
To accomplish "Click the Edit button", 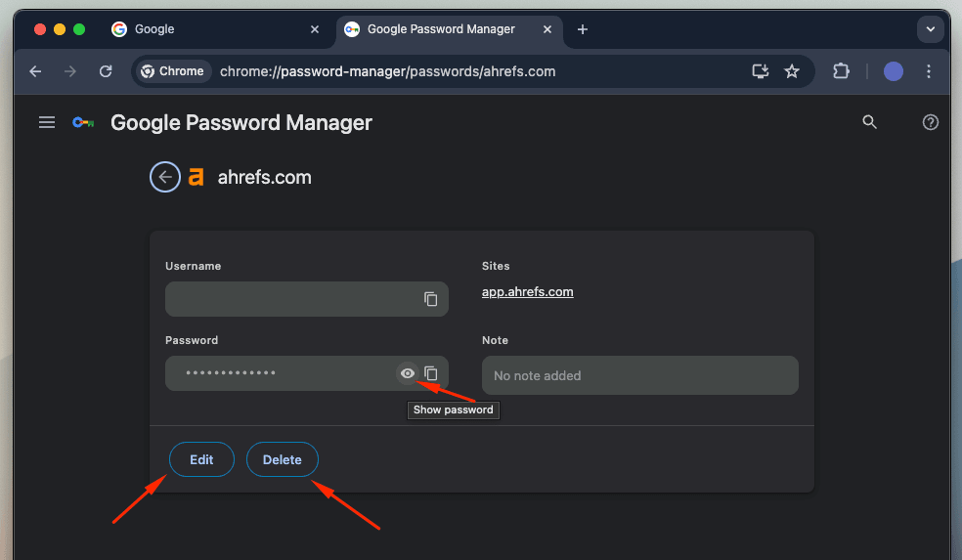I will click(x=201, y=459).
